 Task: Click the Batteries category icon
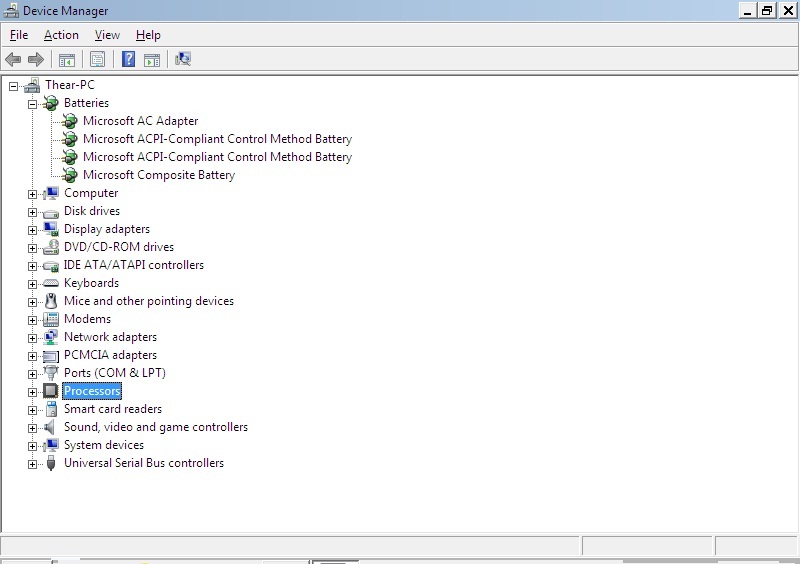[51, 103]
